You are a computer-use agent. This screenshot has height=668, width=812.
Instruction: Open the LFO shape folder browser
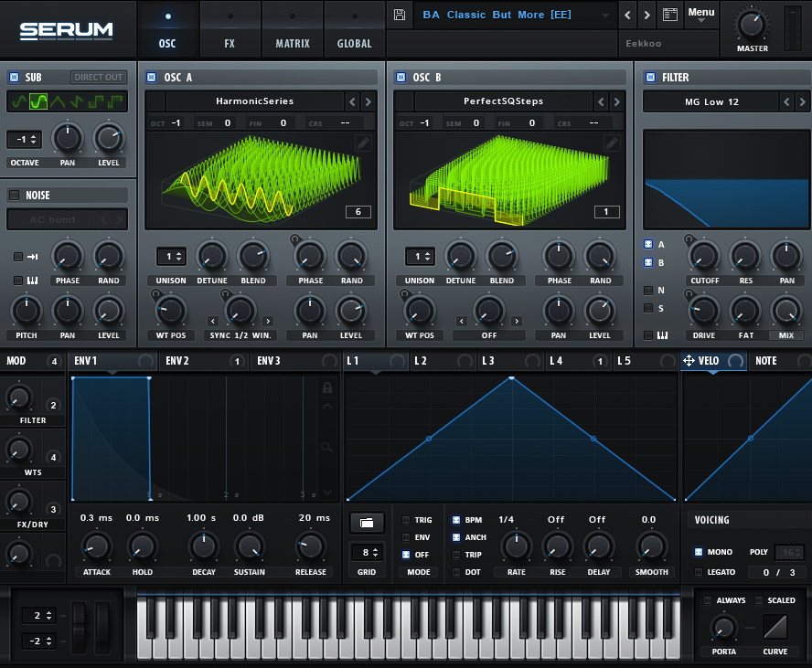tap(367, 523)
